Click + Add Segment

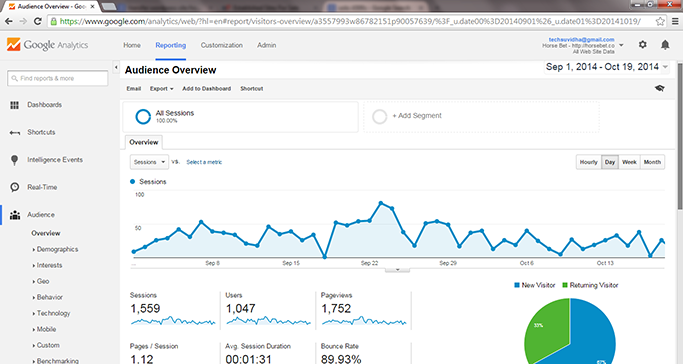point(417,116)
